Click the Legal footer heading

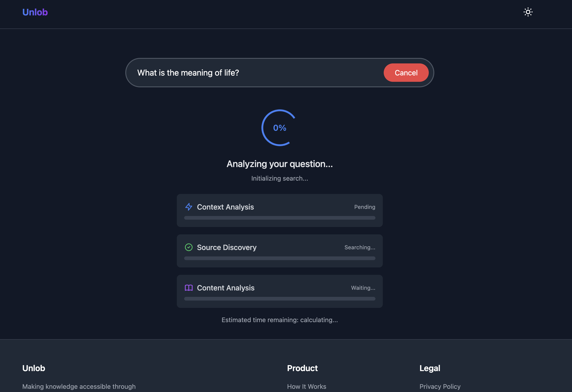430,368
